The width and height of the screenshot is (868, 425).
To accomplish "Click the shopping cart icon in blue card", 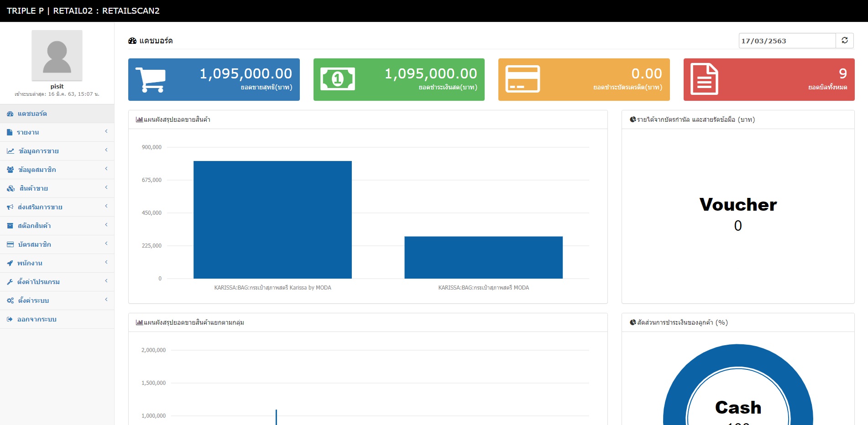I will pos(151,80).
